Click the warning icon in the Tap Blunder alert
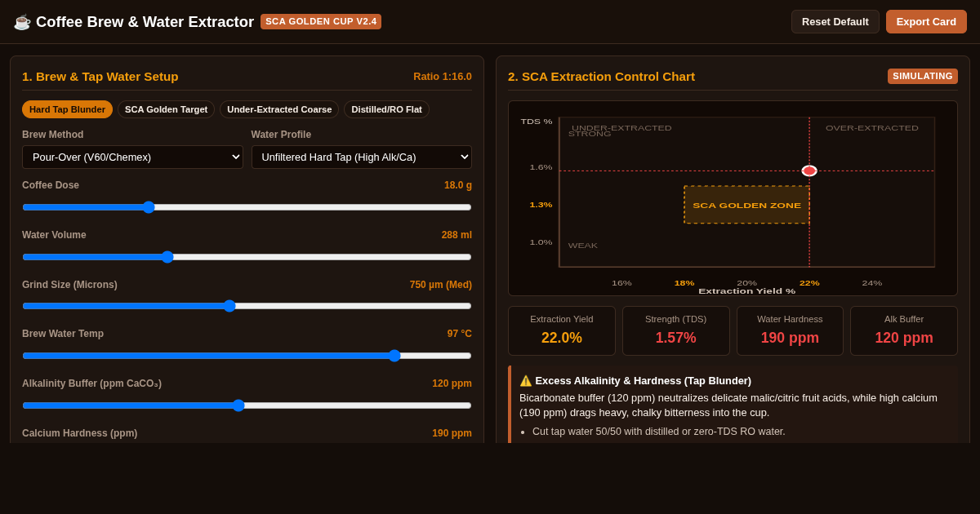Viewport: 980px width, 514px height. [526, 381]
